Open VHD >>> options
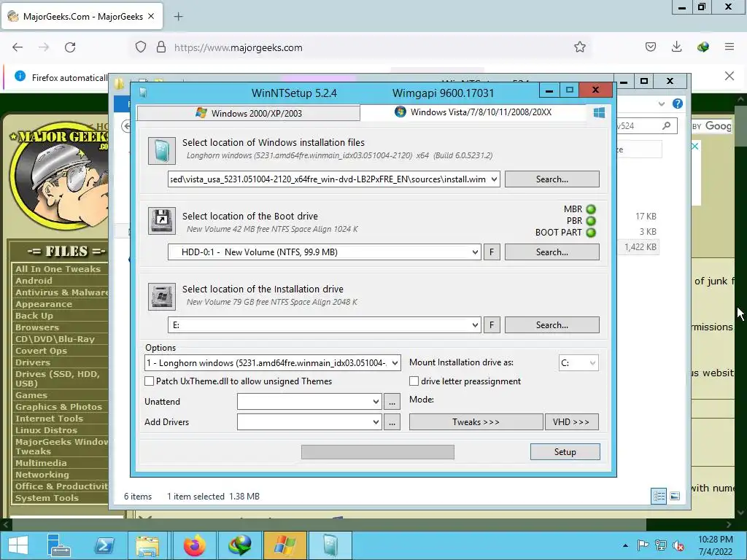Image resolution: width=747 pixels, height=560 pixels. coord(571,422)
